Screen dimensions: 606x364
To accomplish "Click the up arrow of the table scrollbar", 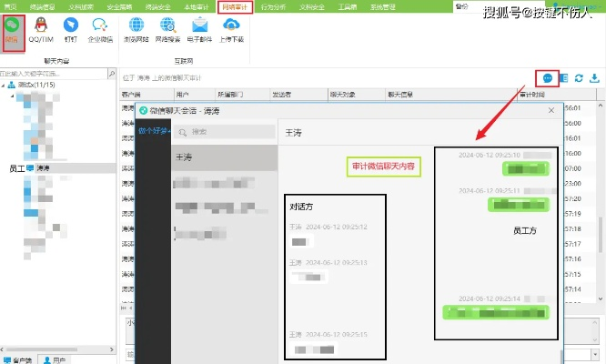I will (x=601, y=105).
